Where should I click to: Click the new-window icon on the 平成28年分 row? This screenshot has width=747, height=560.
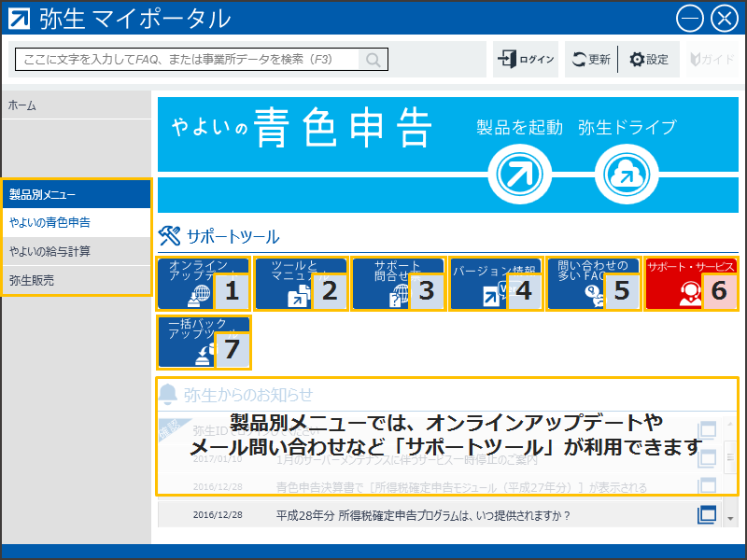click(x=707, y=515)
